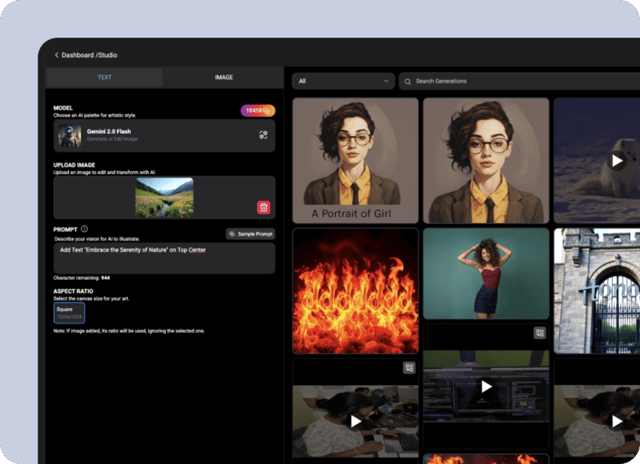Open the second girl portrait without caption

tap(486, 160)
